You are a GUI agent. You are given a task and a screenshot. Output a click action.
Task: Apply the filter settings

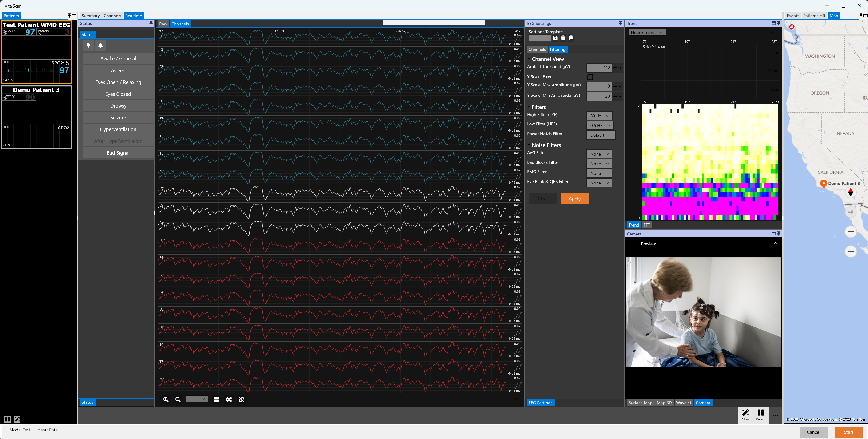click(574, 199)
